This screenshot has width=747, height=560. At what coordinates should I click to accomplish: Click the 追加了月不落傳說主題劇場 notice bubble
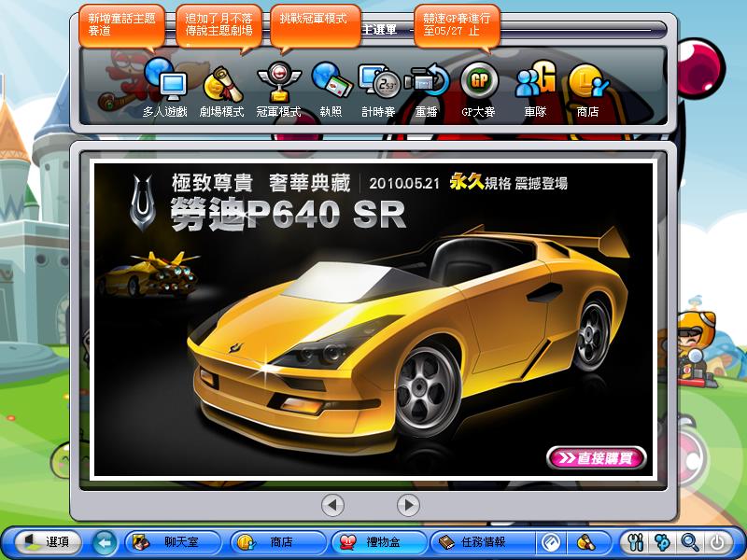[218, 27]
